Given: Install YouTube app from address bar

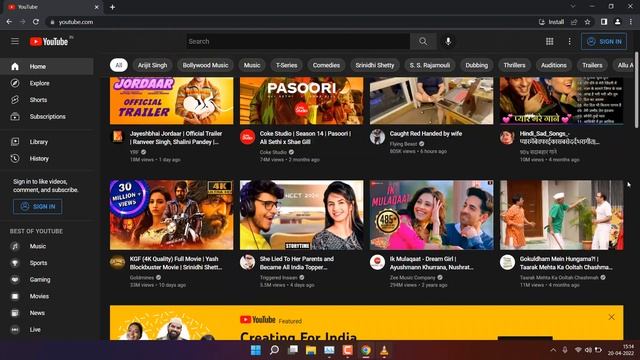Looking at the screenshot, I should pyautogui.click(x=551, y=22).
